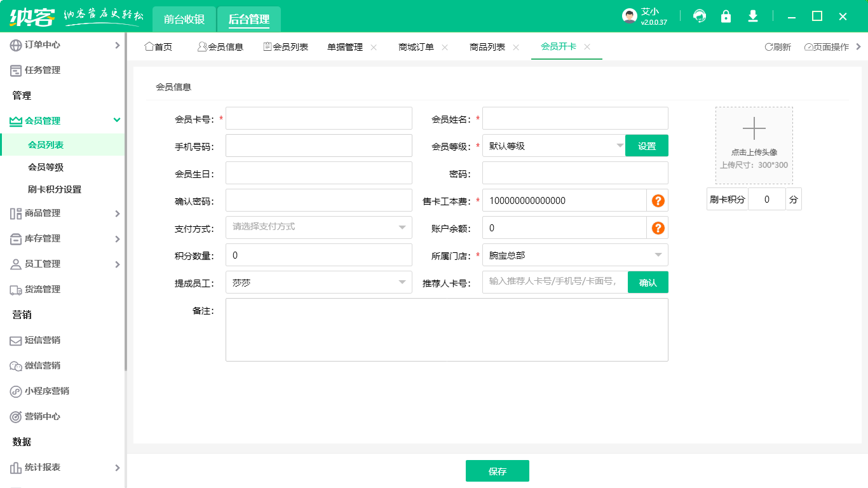The height and width of the screenshot is (488, 868).
Task: Expand the 提成员工 dropdown
Action: pyautogui.click(x=318, y=283)
